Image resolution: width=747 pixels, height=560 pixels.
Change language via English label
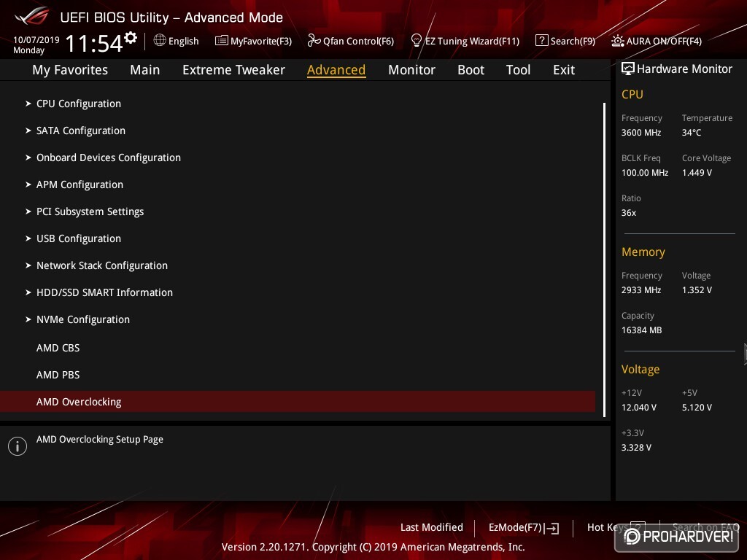[183, 41]
